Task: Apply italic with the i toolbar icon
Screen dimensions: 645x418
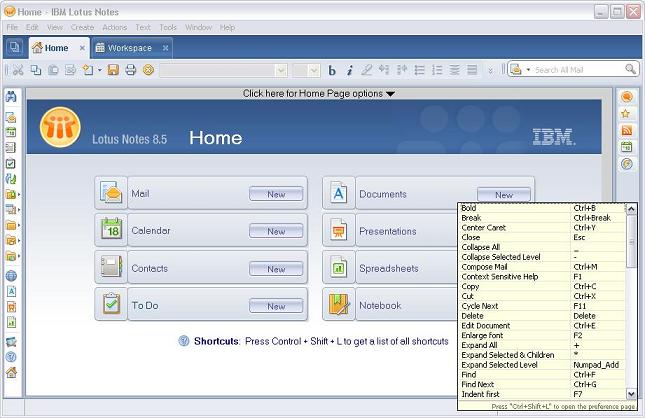Action: (x=349, y=70)
